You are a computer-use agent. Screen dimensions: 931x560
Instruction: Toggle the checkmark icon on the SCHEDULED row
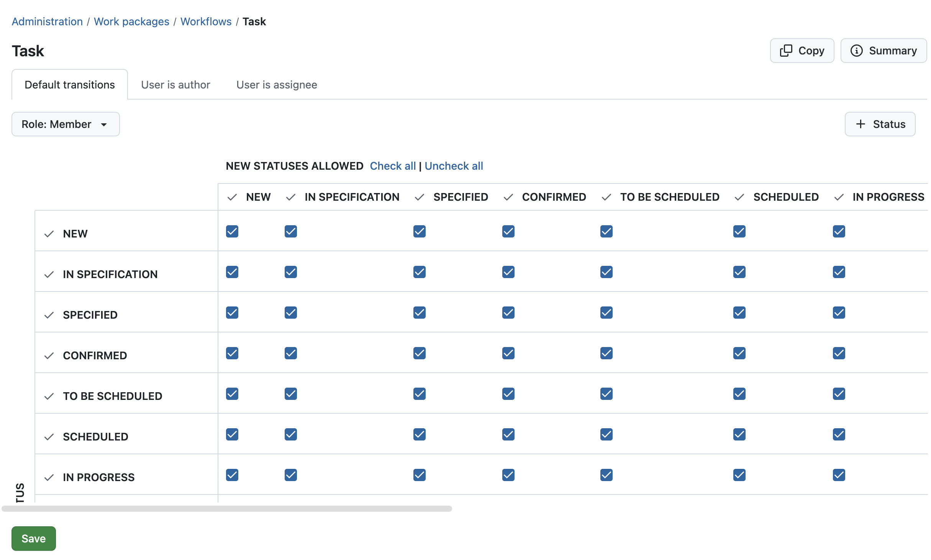[49, 437]
